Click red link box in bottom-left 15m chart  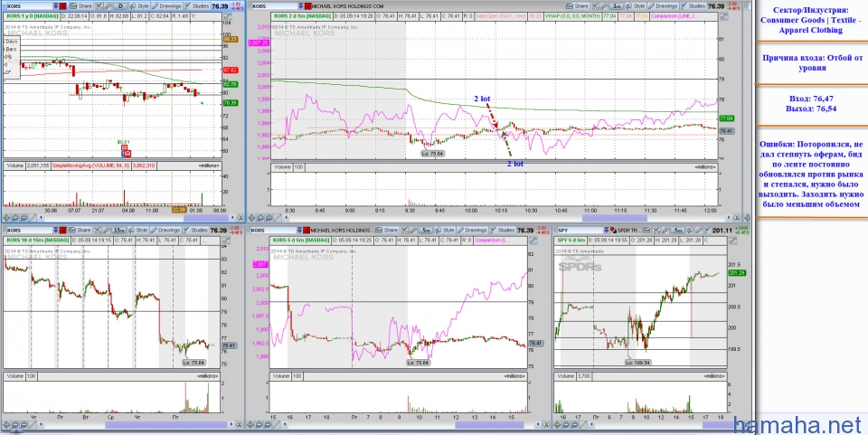62,231
